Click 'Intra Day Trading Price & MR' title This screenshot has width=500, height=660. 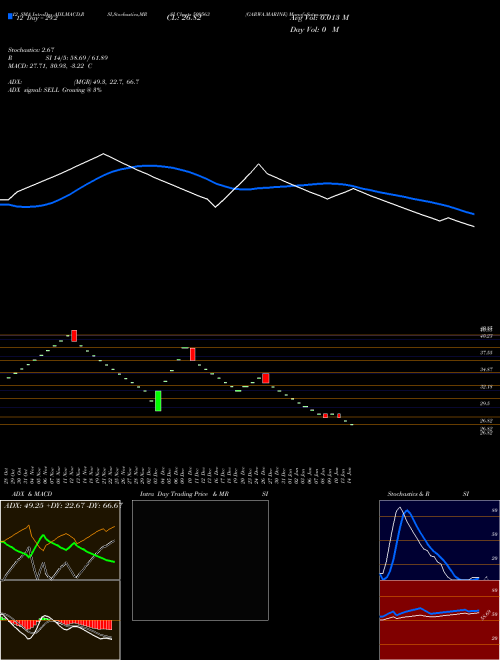coord(184,494)
